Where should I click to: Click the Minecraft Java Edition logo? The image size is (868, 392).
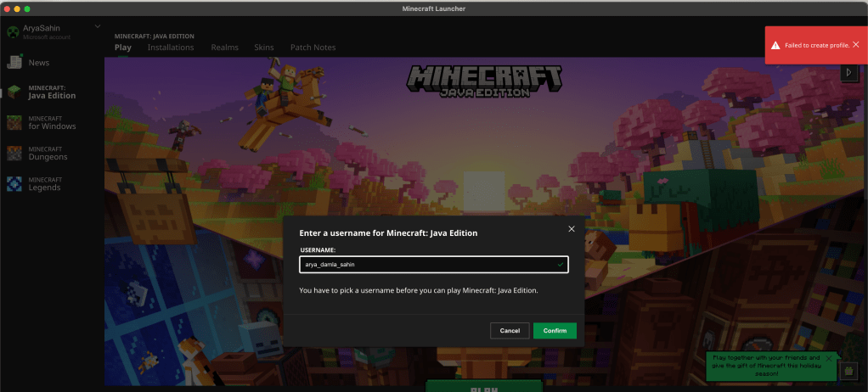point(484,81)
